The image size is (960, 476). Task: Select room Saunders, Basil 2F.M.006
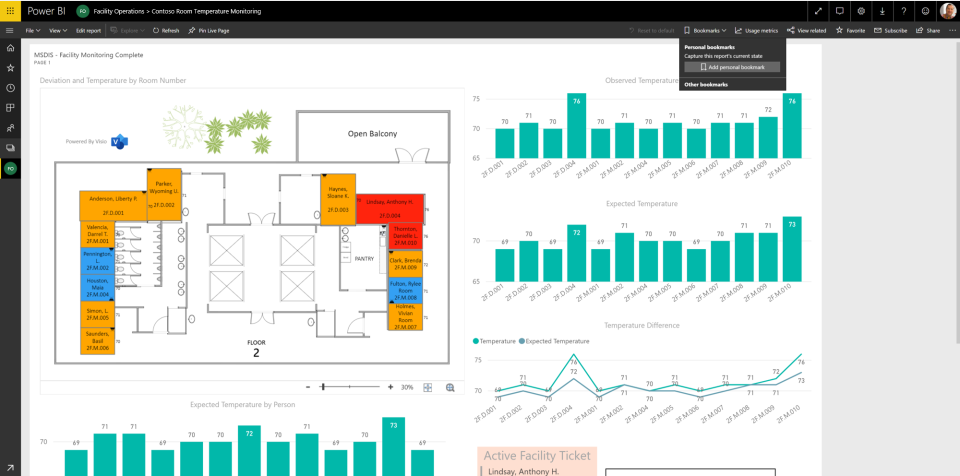tap(98, 341)
